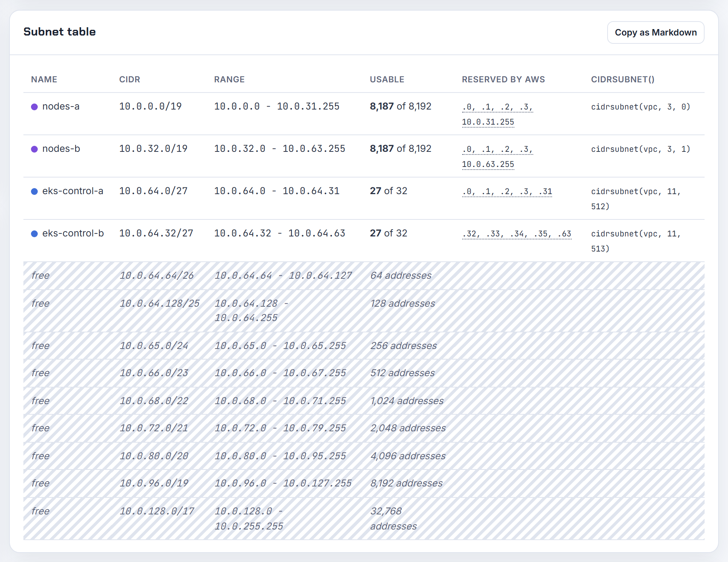728x562 pixels.
Task: Click the USABLE column header
Action: coord(387,79)
